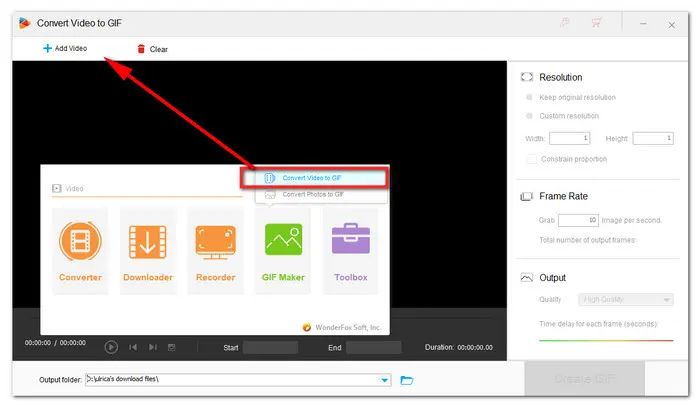Click the WonderFox Soft, Inc. logo
The height and width of the screenshot is (407, 700).
point(307,327)
